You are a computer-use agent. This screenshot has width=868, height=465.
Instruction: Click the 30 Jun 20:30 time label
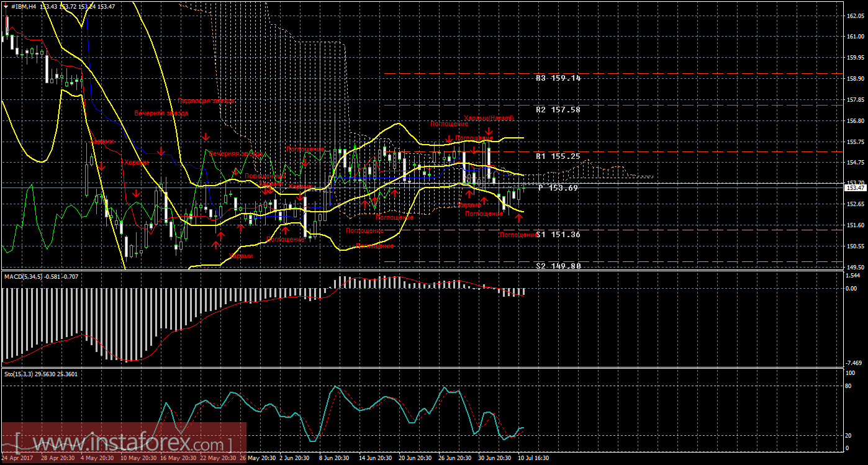(x=494, y=458)
